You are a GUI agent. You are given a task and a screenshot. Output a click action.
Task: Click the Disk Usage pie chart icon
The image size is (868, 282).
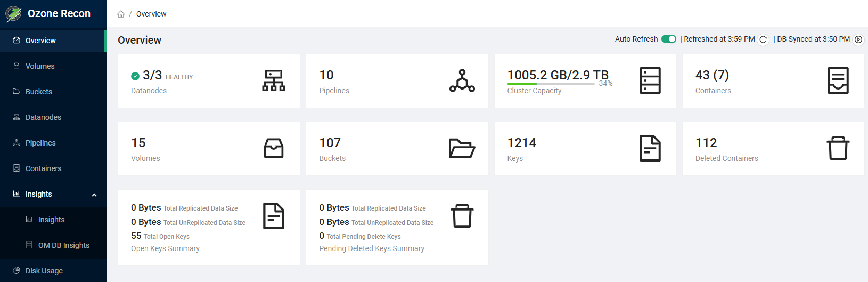pos(17,271)
